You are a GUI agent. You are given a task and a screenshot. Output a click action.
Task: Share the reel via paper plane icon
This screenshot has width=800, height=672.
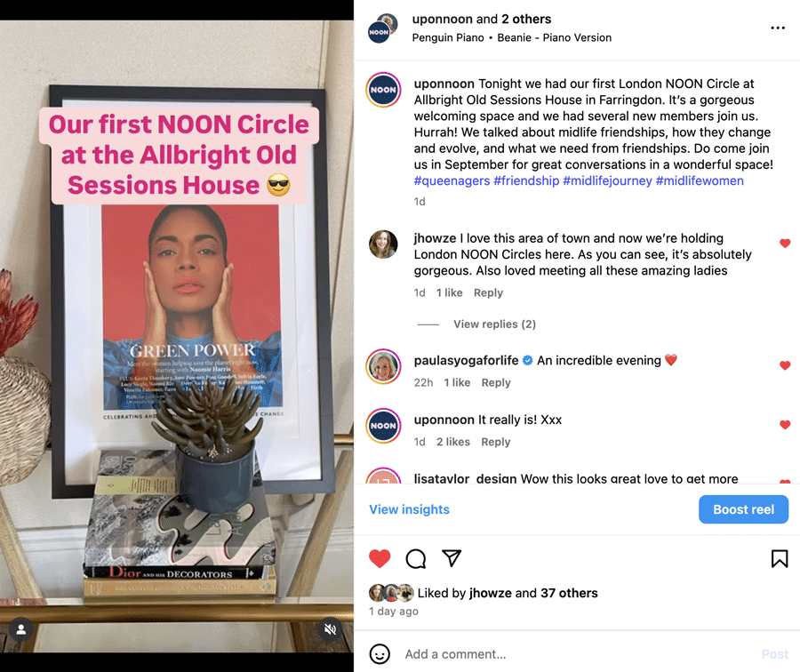coord(452,558)
